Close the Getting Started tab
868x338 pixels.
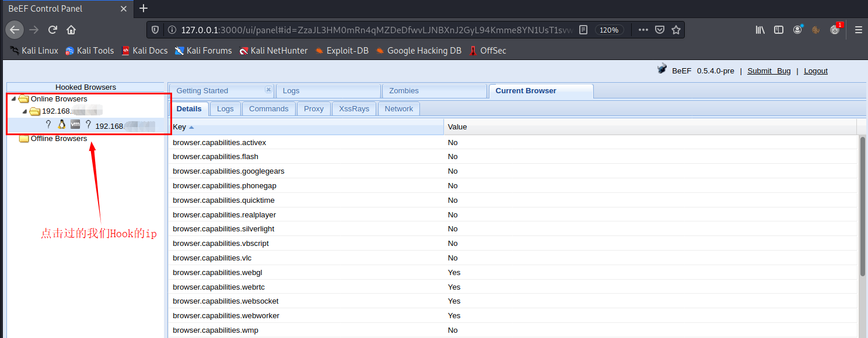click(x=268, y=90)
